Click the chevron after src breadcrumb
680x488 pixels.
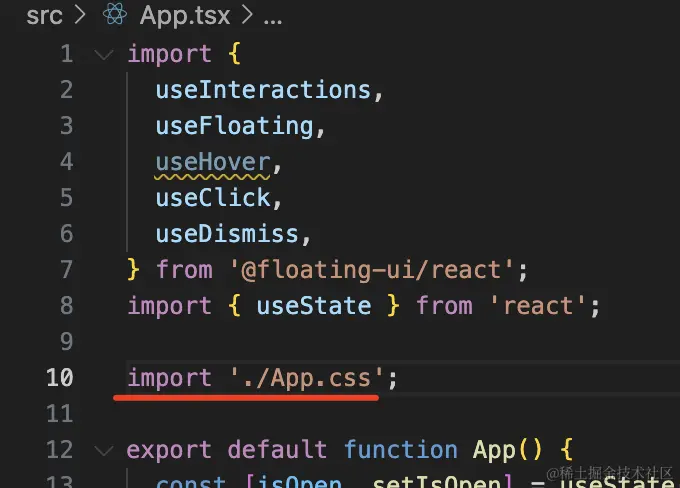(x=80, y=15)
